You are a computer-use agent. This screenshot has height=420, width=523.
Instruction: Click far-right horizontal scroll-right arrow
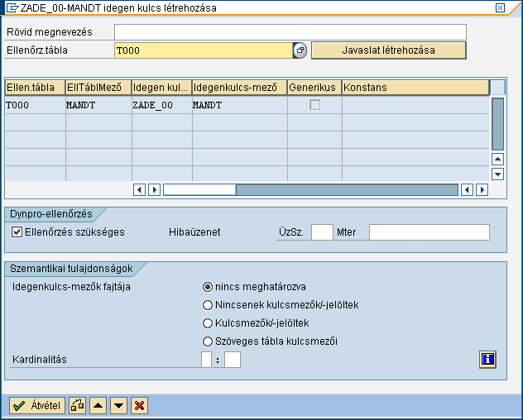(482, 190)
